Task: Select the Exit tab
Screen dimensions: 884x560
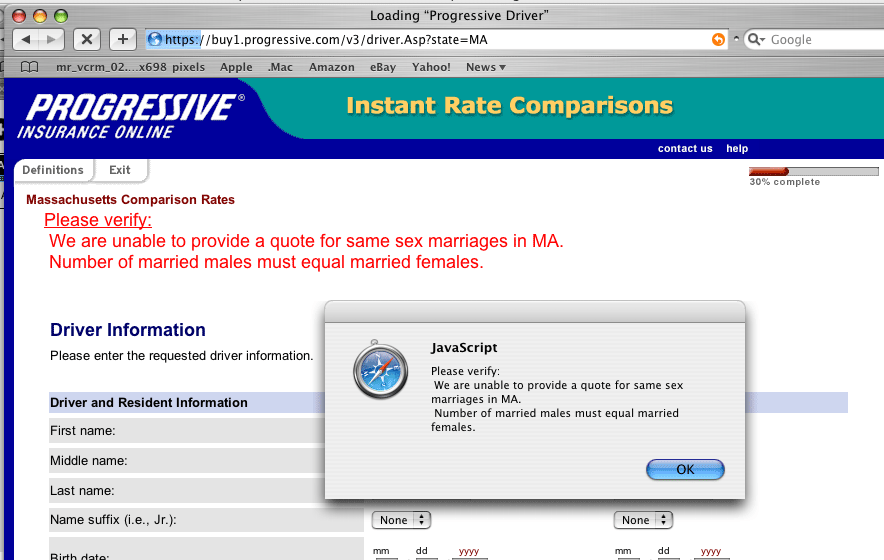Action: coord(120,170)
